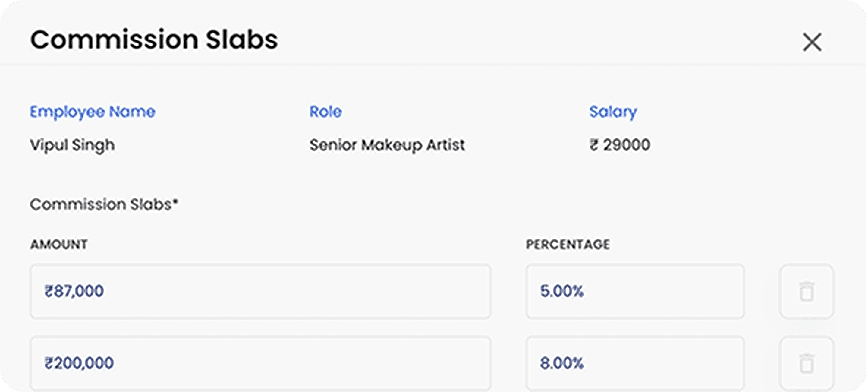Click the rupee symbol beside salary 29000
This screenshot has width=868, height=392.
click(x=594, y=145)
